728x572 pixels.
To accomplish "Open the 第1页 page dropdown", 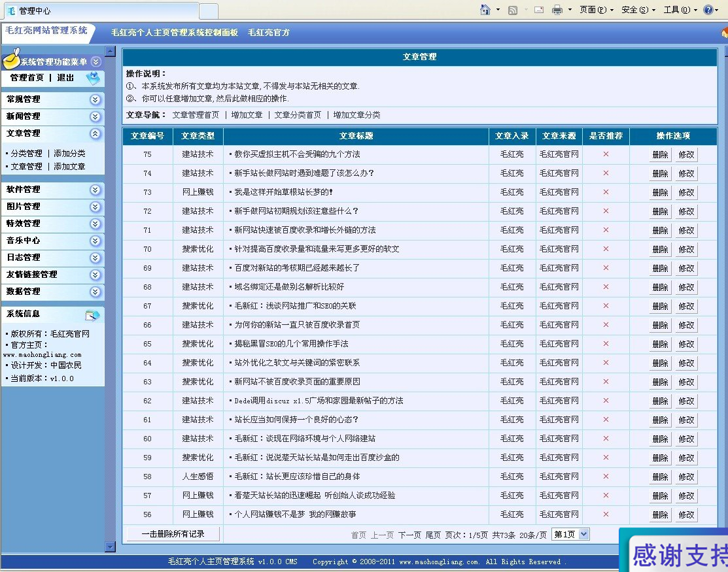I will coord(570,535).
